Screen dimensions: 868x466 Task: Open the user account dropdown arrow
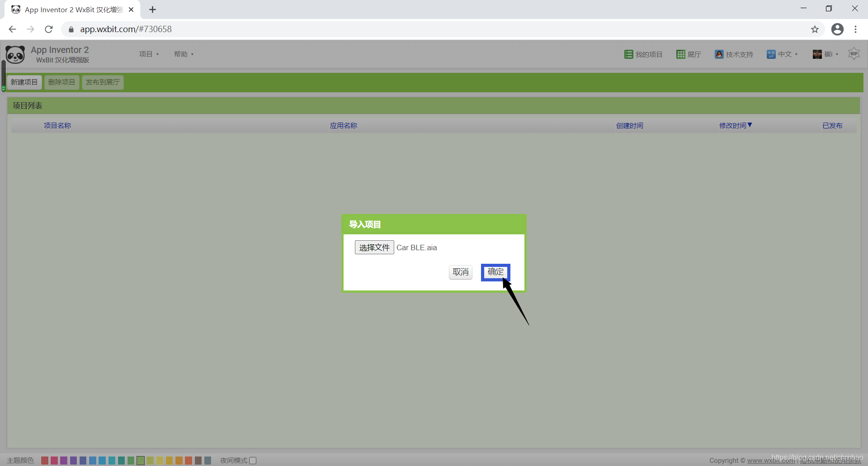click(x=837, y=54)
